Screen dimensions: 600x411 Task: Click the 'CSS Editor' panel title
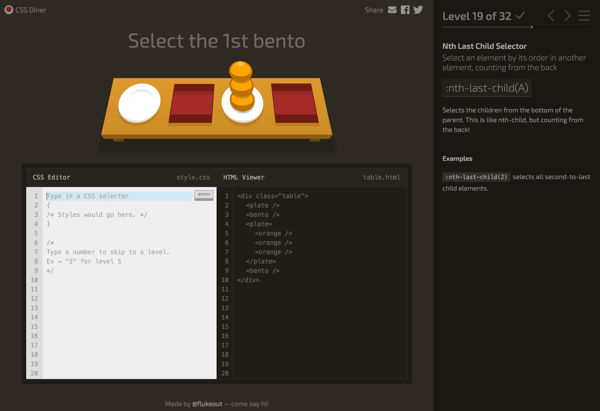pyautogui.click(x=51, y=178)
